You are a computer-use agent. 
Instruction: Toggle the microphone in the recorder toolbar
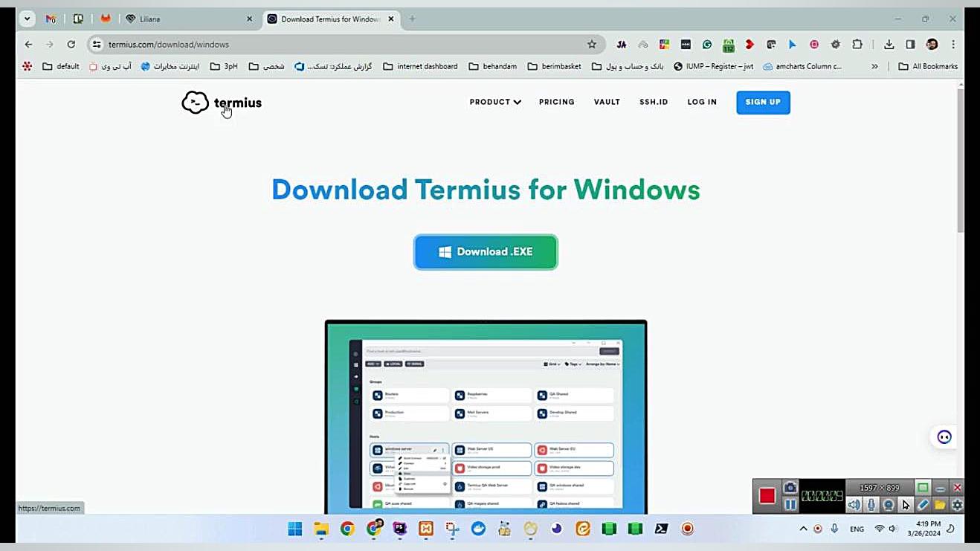[871, 505]
